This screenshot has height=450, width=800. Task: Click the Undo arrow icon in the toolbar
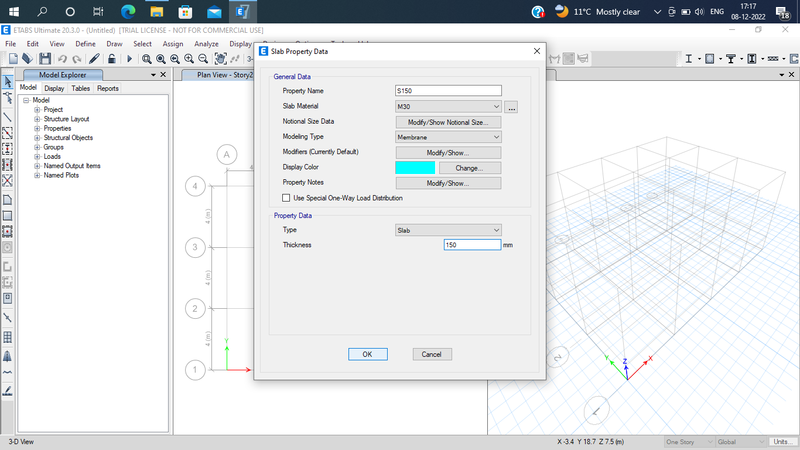[62, 59]
